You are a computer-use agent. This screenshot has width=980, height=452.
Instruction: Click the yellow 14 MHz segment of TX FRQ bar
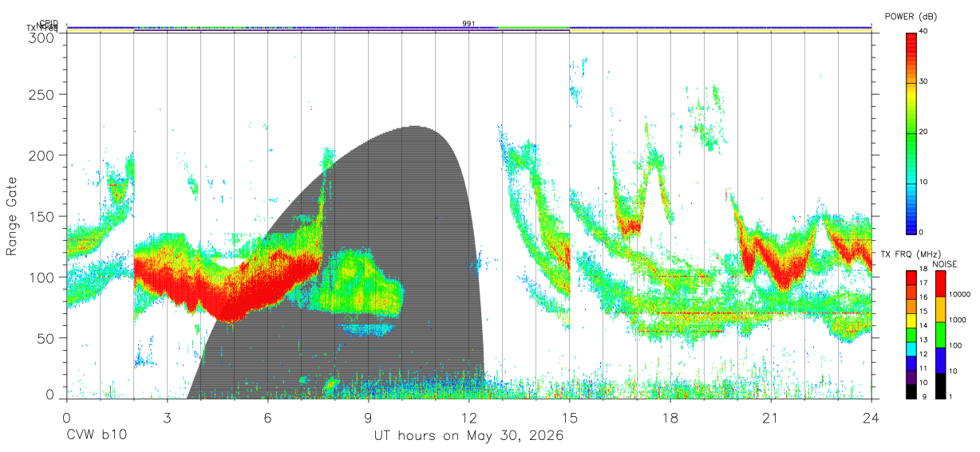click(911, 320)
